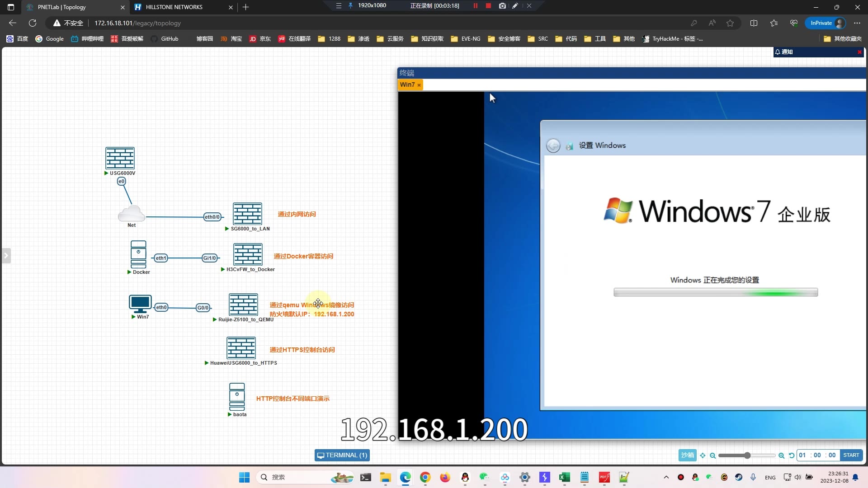The image size is (868, 488).
Task: Open Excel from the taskbar
Action: tap(564, 477)
